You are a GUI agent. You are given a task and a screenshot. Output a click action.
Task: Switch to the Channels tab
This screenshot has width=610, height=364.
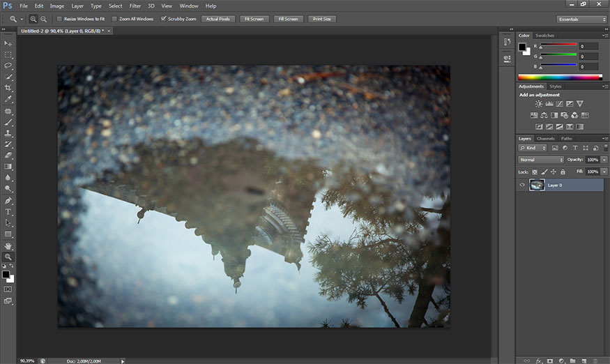point(546,138)
